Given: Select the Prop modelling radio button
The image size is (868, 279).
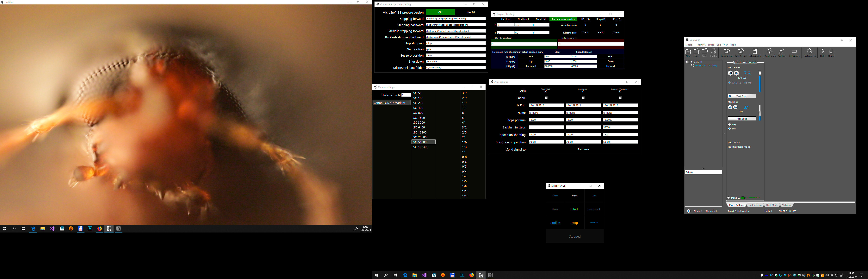Looking at the screenshot, I should pos(729,125).
